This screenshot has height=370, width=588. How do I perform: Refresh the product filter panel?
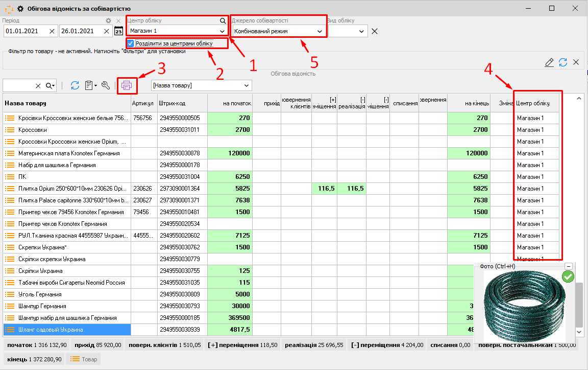coord(562,62)
